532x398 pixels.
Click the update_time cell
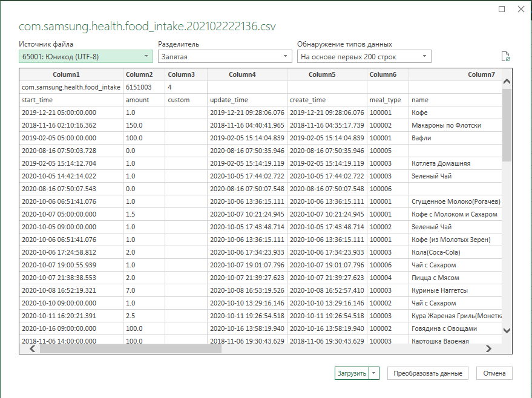click(247, 100)
